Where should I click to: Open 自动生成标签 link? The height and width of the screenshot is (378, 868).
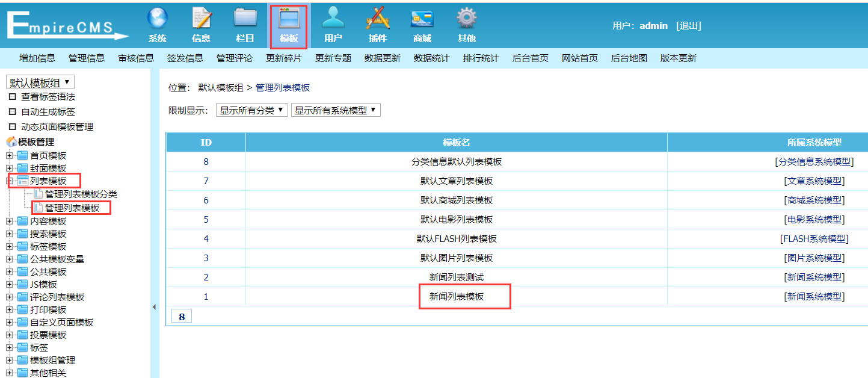48,111
